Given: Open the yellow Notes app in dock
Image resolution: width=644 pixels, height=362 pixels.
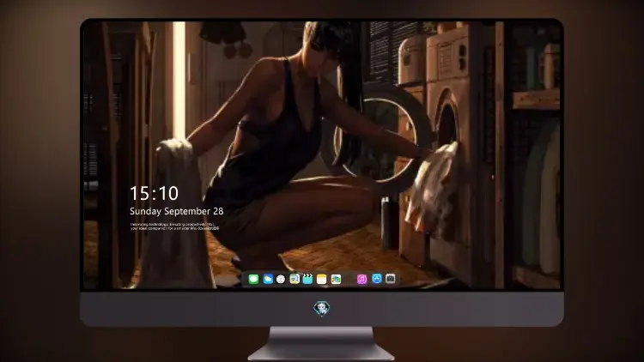Looking at the screenshot, I should click(322, 279).
